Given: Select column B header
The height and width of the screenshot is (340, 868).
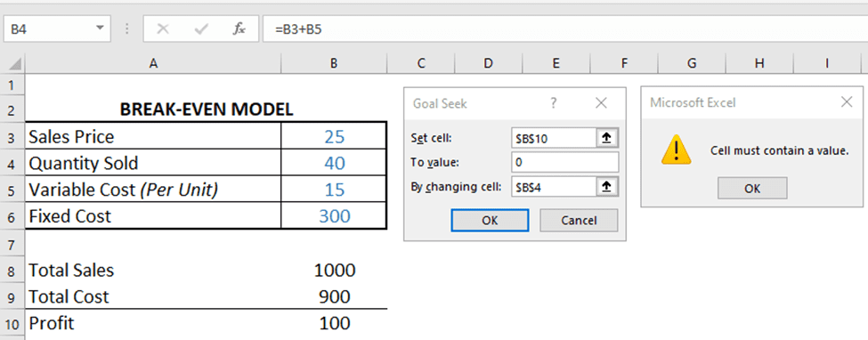Looking at the screenshot, I should click(334, 64).
